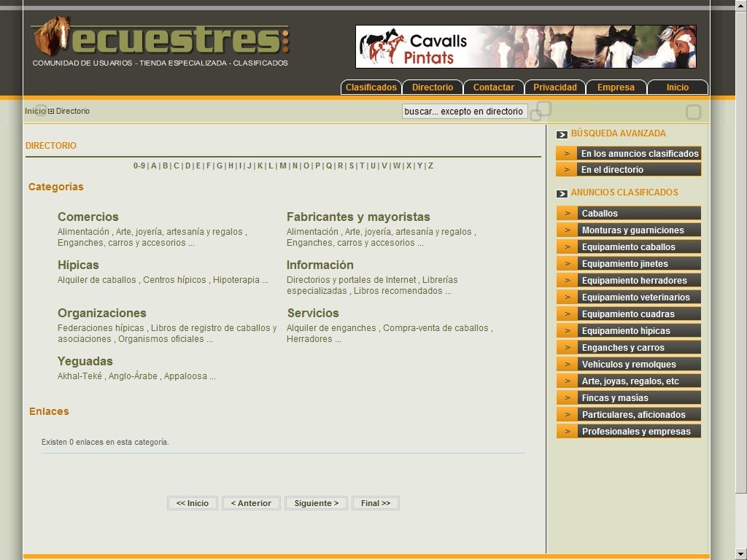
Task: Click the arrow icon next to Búsqueda Avanzada
Action: [x=562, y=134]
